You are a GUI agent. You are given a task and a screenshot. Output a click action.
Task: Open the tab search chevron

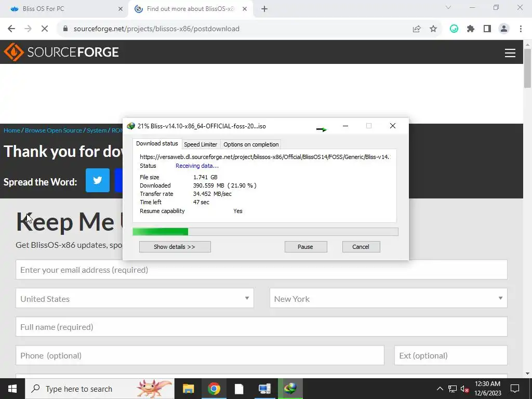[x=448, y=7]
